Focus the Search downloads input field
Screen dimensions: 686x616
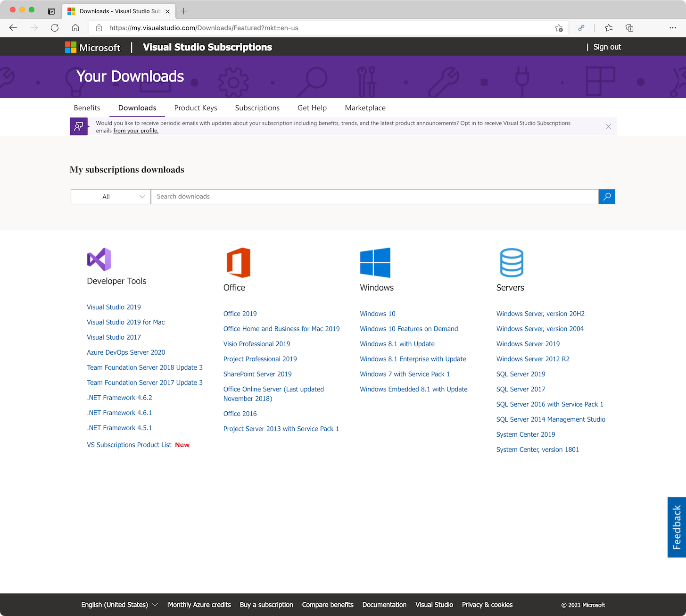(x=374, y=197)
